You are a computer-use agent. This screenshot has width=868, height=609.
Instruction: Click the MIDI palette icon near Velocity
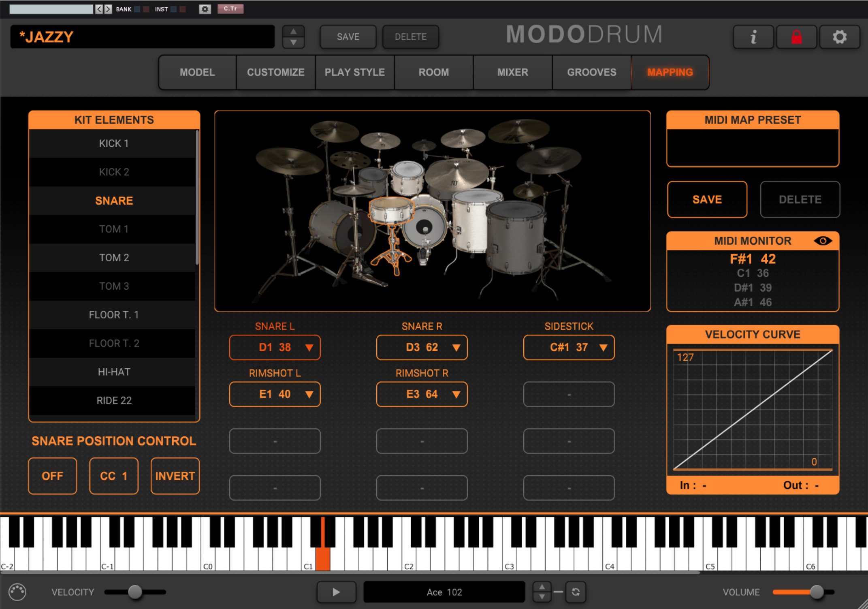coord(17,592)
